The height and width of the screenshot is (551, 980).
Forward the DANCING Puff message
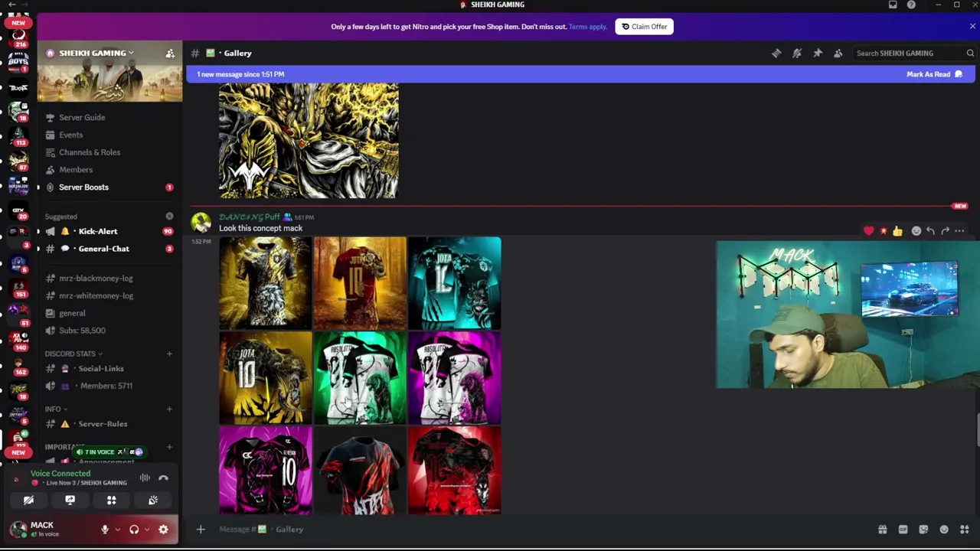[945, 230]
